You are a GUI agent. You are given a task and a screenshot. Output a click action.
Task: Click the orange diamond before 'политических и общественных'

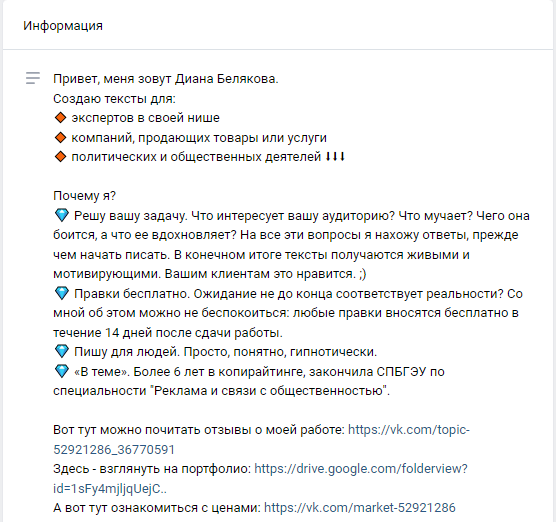point(61,157)
